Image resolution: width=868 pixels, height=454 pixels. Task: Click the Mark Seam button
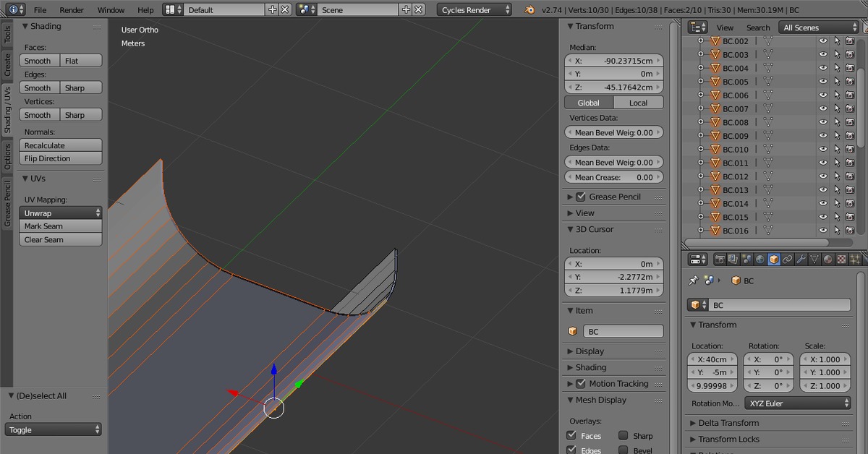(61, 226)
